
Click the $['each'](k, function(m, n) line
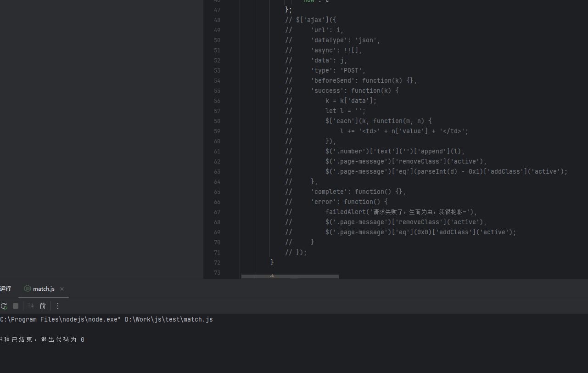358,121
